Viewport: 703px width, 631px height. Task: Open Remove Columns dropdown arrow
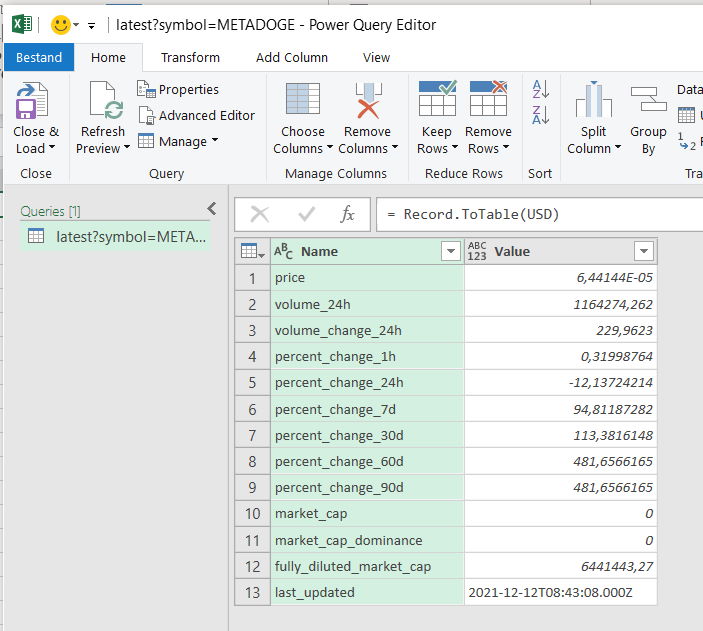(x=395, y=147)
